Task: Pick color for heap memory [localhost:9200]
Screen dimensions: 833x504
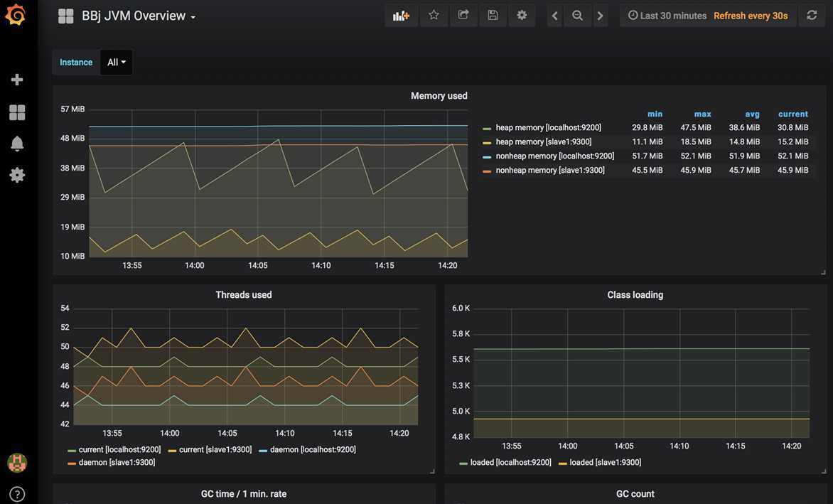Action: 487,129
